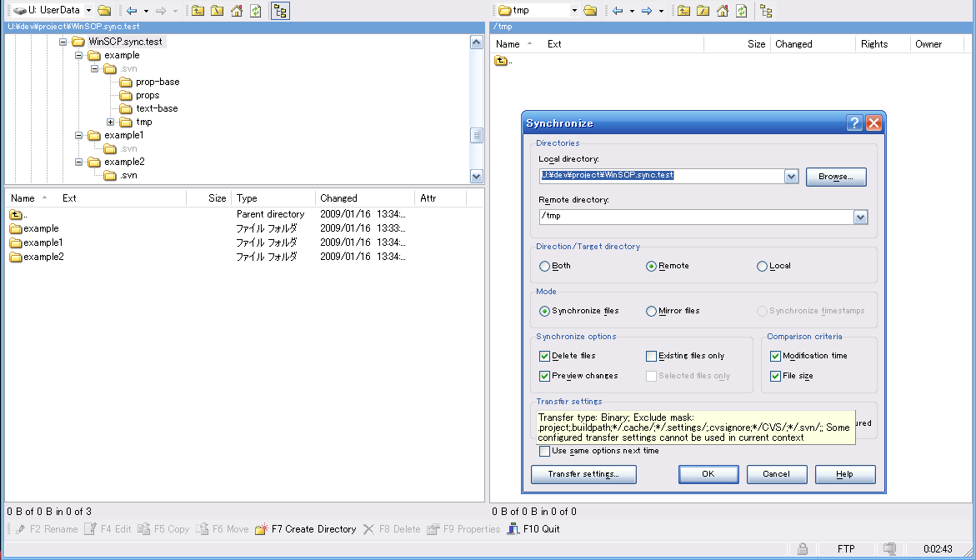Click the Synchronize dialog help question icon

[x=854, y=123]
